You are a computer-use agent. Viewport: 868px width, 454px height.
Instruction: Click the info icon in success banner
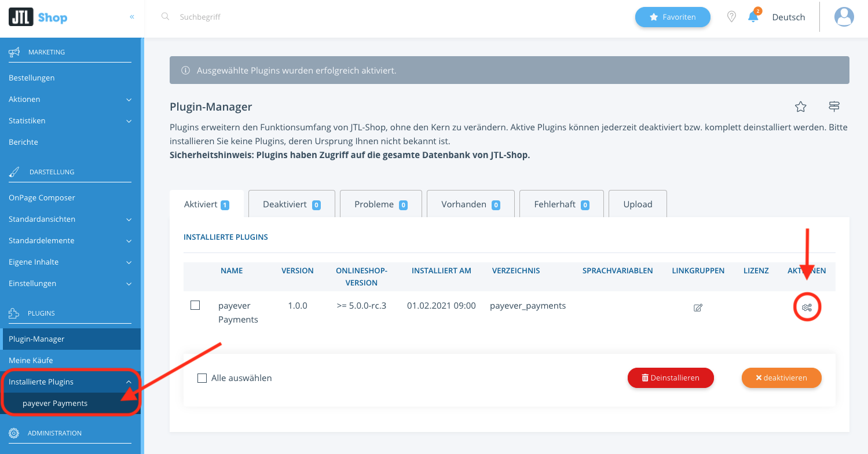point(186,71)
